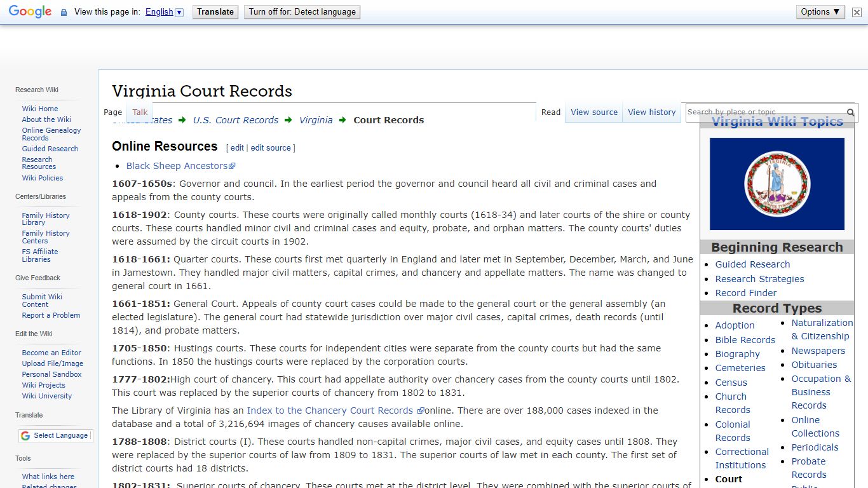Open FS Affiliate Libraries link
This screenshot has height=488, width=868.
point(40,255)
